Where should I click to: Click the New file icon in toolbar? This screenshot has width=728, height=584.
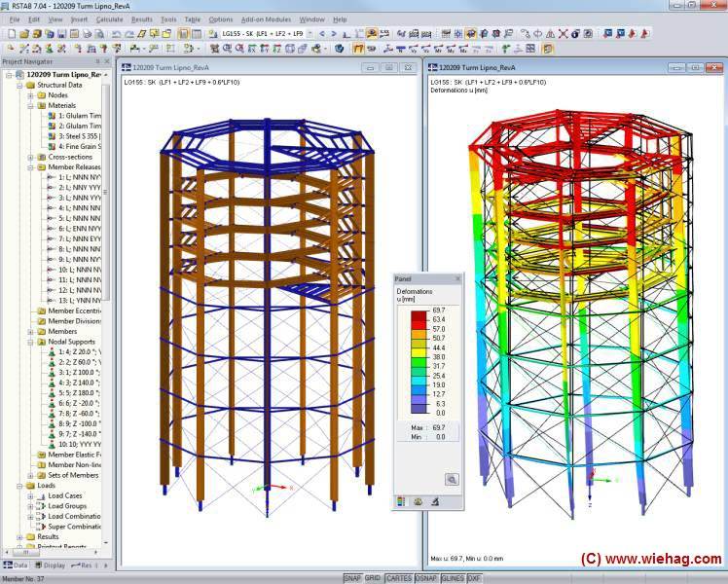(11, 33)
